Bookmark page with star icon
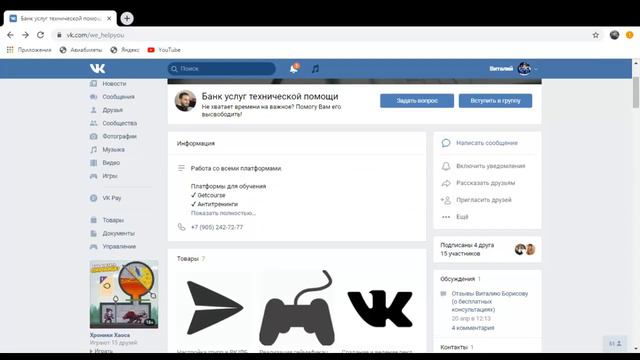 (x=596, y=35)
